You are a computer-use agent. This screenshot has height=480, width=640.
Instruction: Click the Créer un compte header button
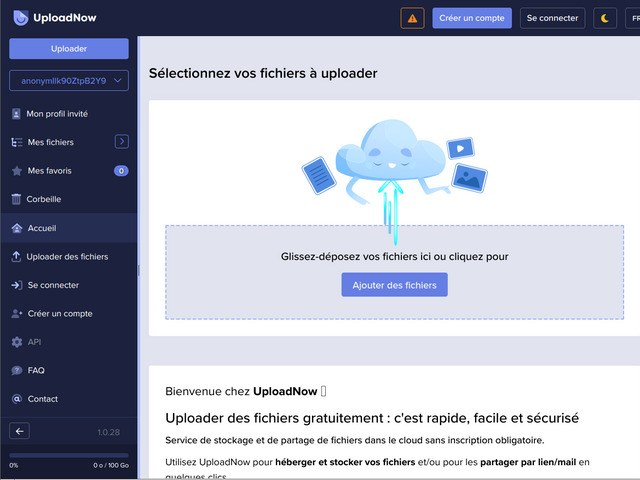[x=472, y=18]
